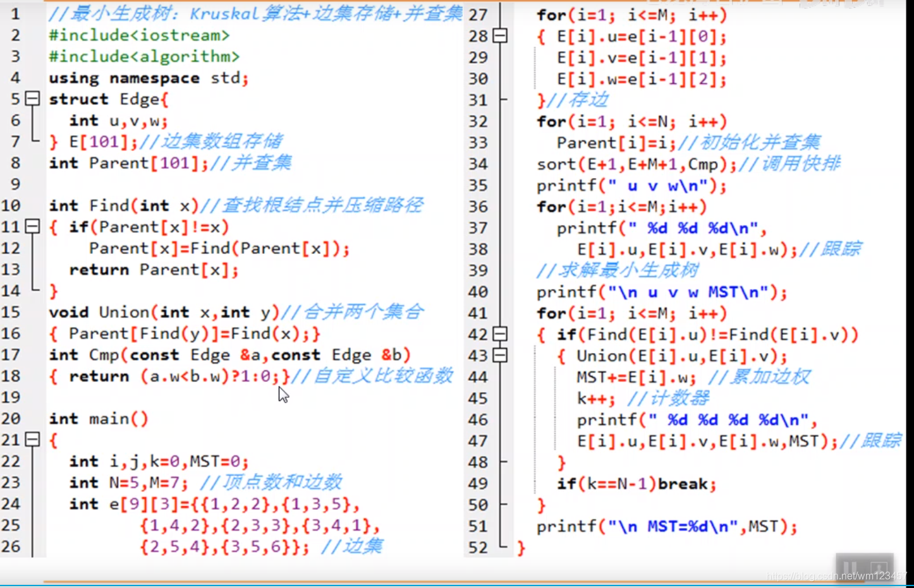Click the '//边集' comment on line 26
Image resolution: width=914 pixels, height=588 pixels.
351,546
